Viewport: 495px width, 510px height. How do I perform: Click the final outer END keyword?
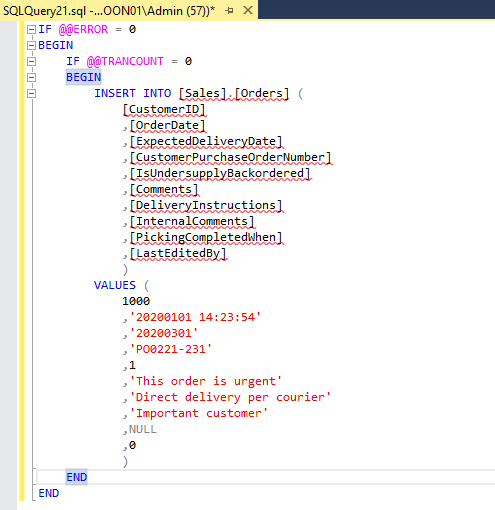(49, 493)
